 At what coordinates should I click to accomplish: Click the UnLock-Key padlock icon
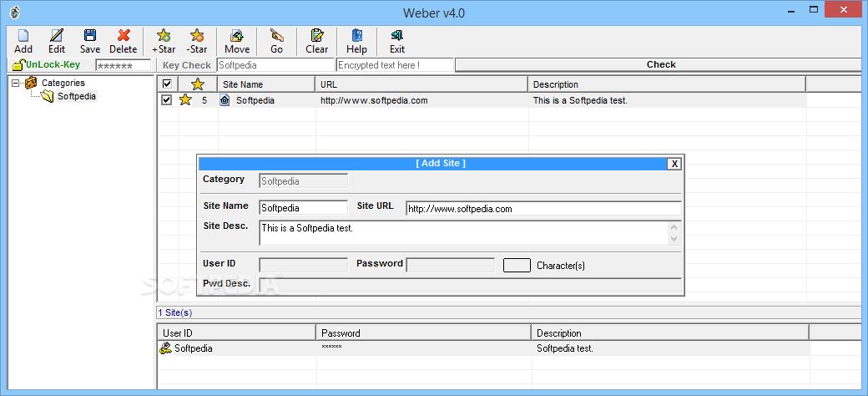click(x=19, y=65)
